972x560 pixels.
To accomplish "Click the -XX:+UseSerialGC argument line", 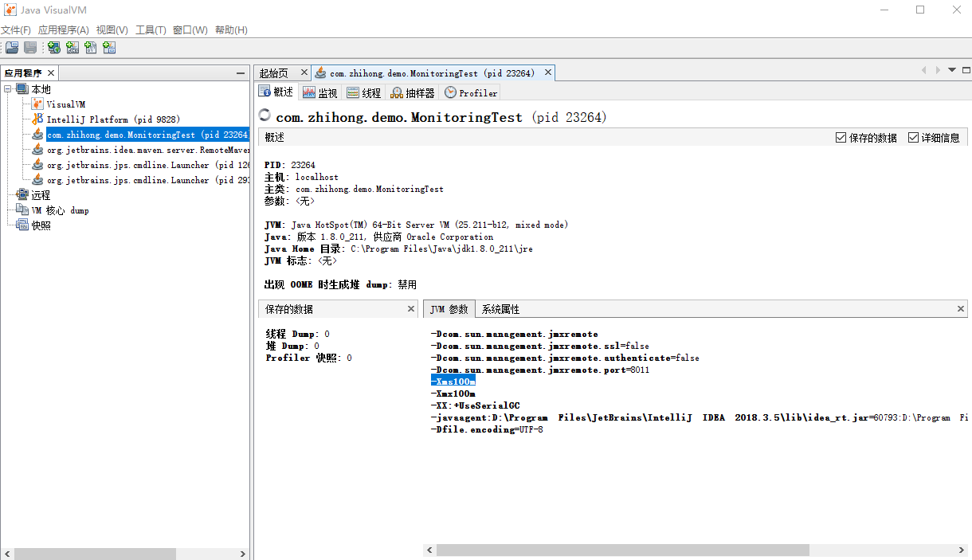I will point(475,405).
